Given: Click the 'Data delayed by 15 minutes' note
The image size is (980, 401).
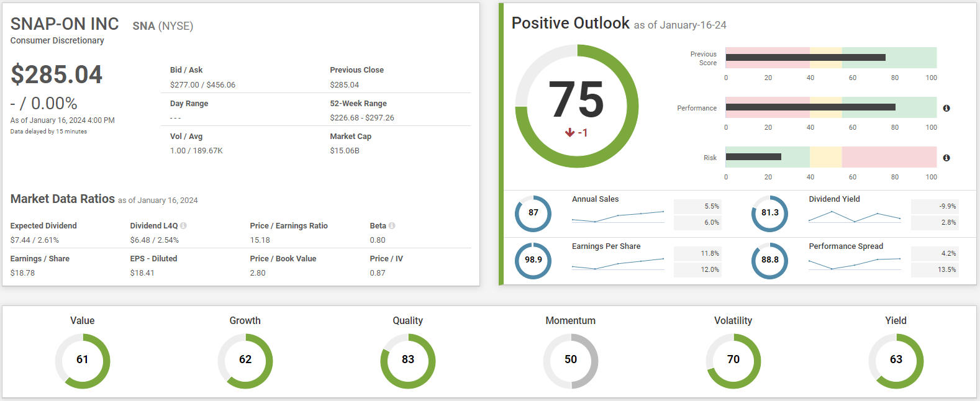Looking at the screenshot, I should (48, 132).
